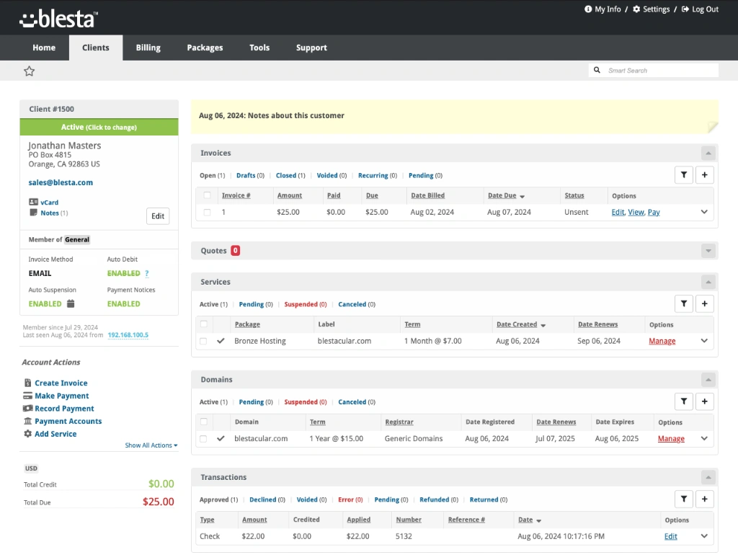Expand the Quotes section

click(708, 251)
